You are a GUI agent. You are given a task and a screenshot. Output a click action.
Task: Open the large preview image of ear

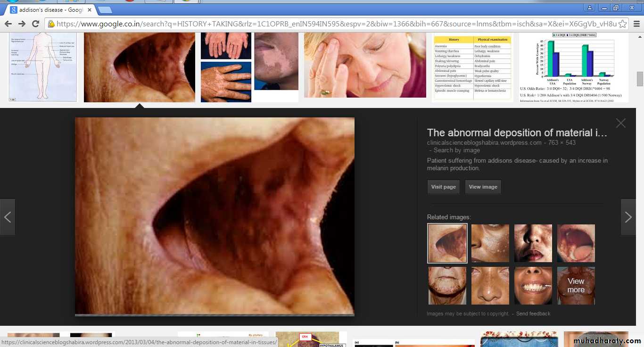(x=215, y=216)
